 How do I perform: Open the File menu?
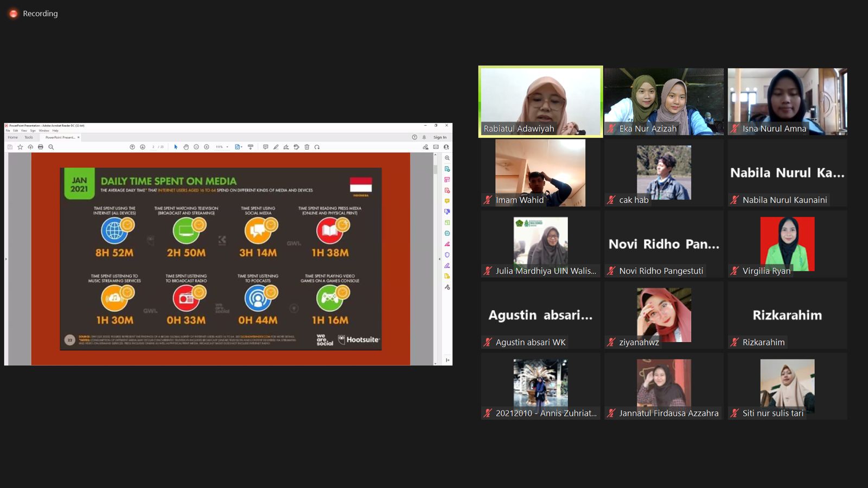click(8, 131)
